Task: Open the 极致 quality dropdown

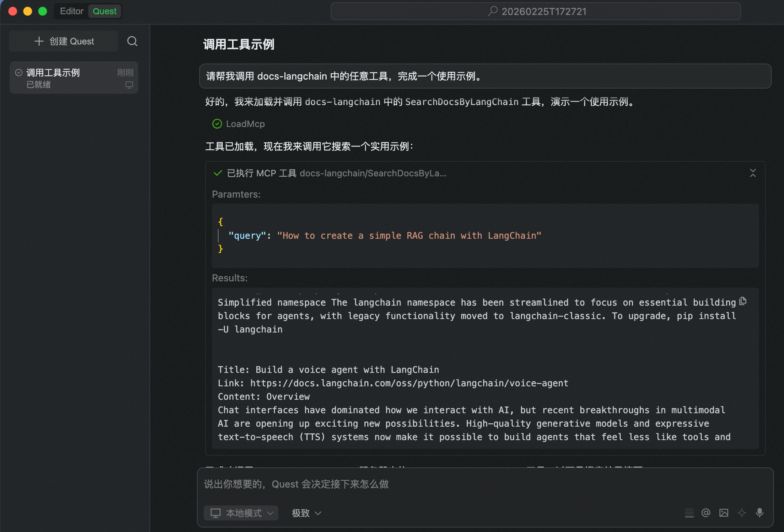Action: point(305,513)
